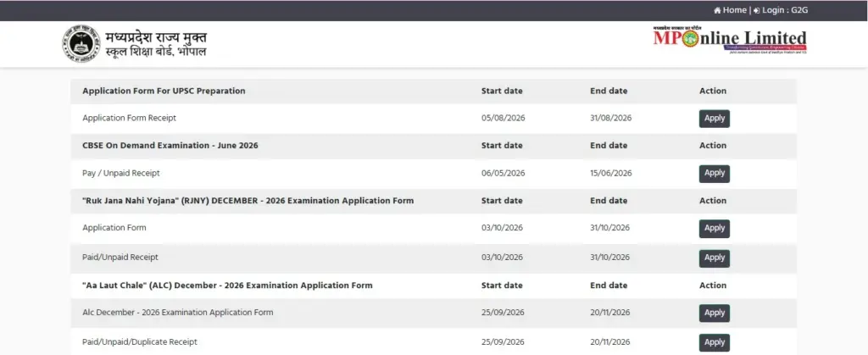
Task: Select the 'Aa Laut Chale' section heading
Action: coord(227,286)
